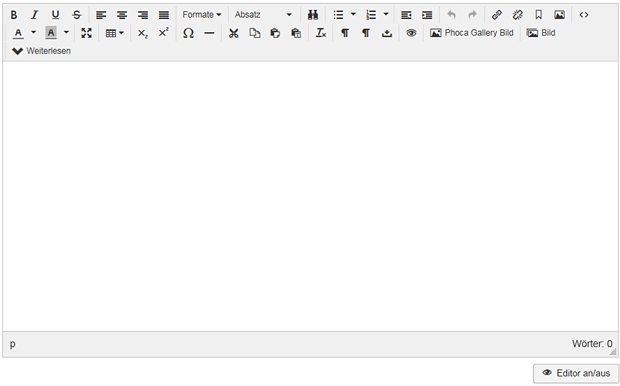Image resolution: width=620 pixels, height=386 pixels.
Task: Insert a horizontal line
Action: click(x=209, y=33)
